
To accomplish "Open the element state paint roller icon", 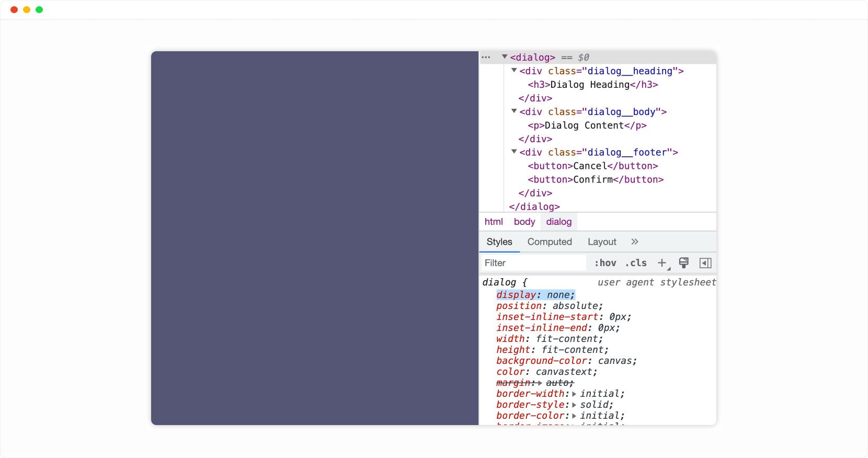I will pos(683,263).
